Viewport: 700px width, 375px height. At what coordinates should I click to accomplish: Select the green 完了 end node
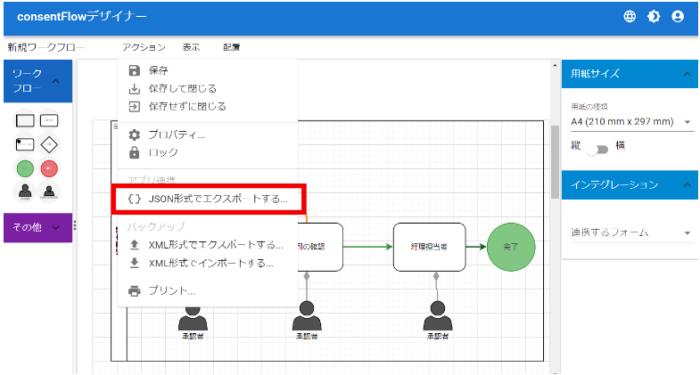(511, 247)
